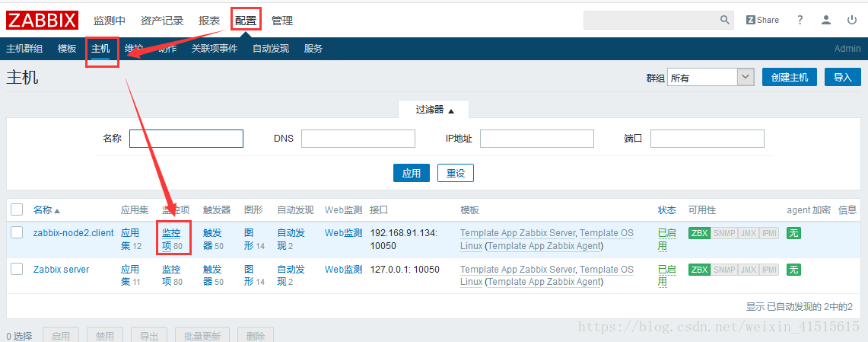The image size is (868, 342).
Task: Open 已启用 status link for zabbix-node2.client
Action: 666,239
